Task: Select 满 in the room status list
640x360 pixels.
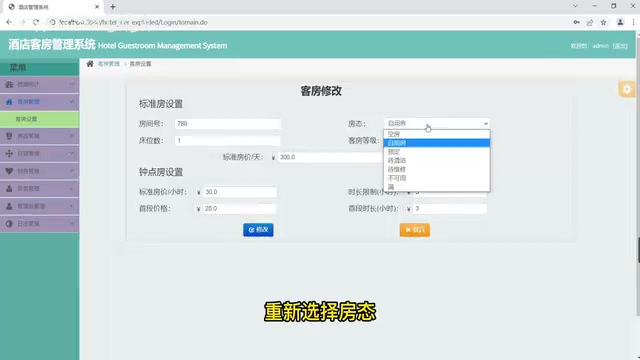Action: click(x=436, y=187)
